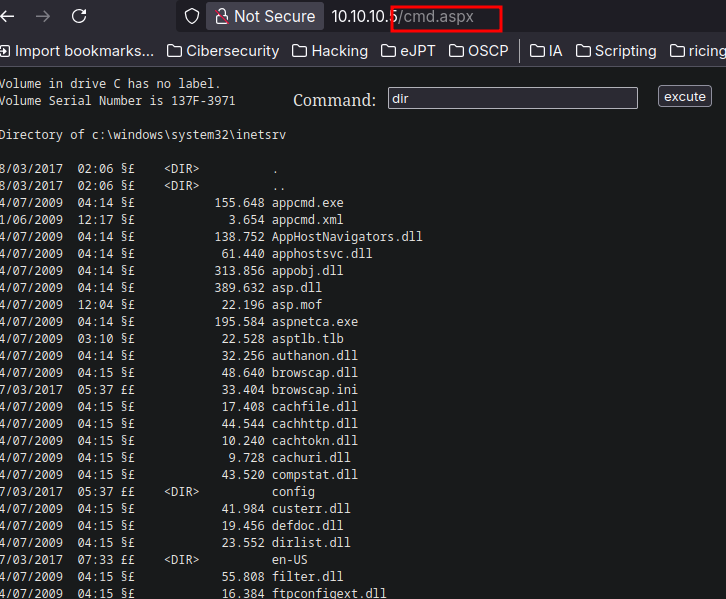Select the filter.dll entry
The width and height of the screenshot is (726, 599).
tap(307, 577)
